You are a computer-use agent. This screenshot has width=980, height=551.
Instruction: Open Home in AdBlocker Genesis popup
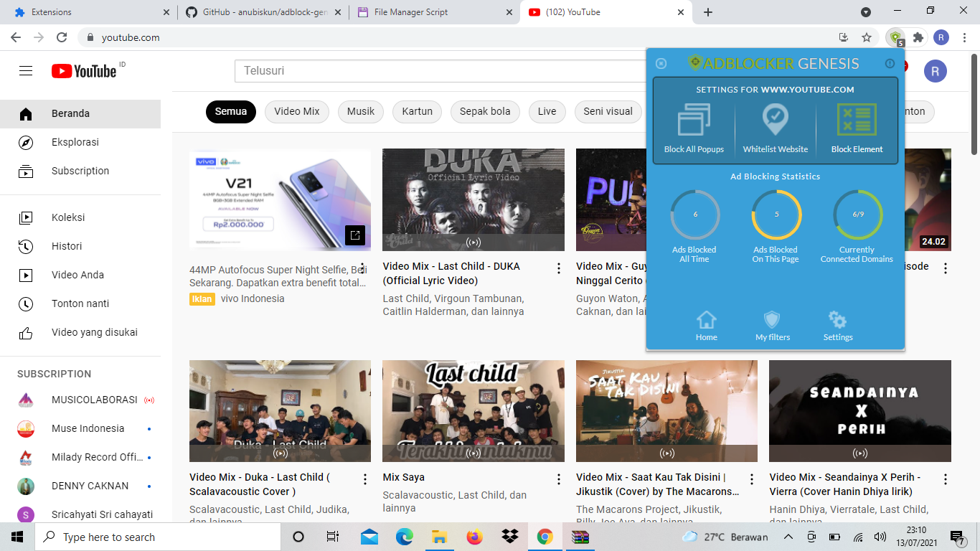pos(707,326)
